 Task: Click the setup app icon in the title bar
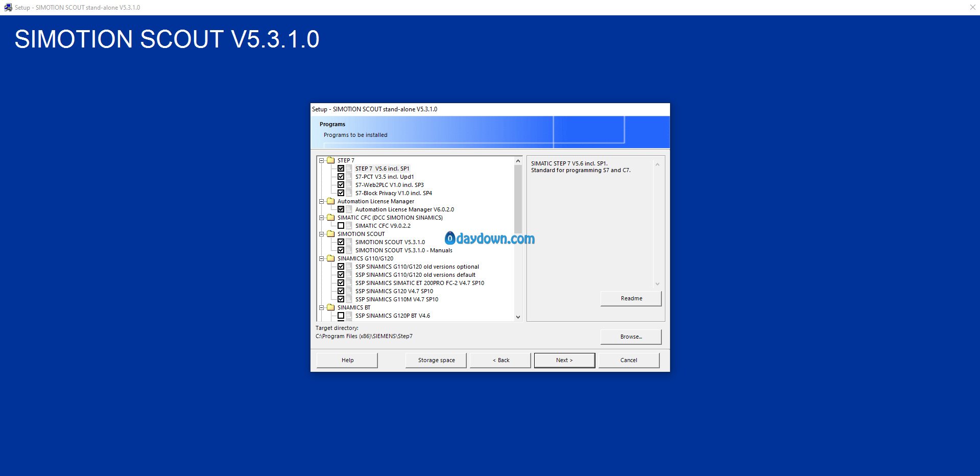8,8
